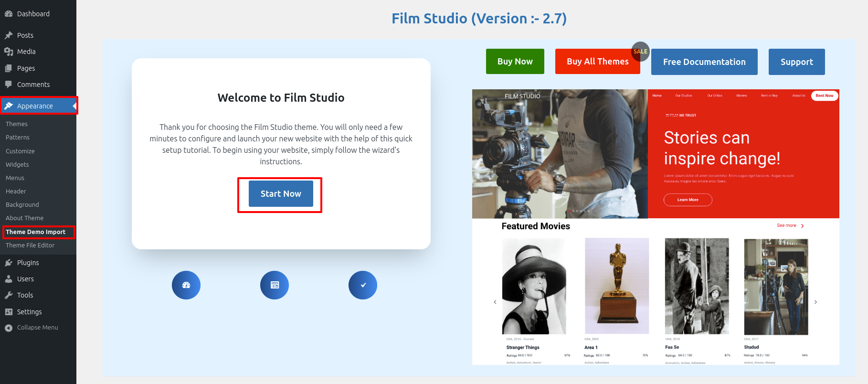The image size is (868, 384).
Task: Click See more link in Featured Movies
Action: [790, 225]
